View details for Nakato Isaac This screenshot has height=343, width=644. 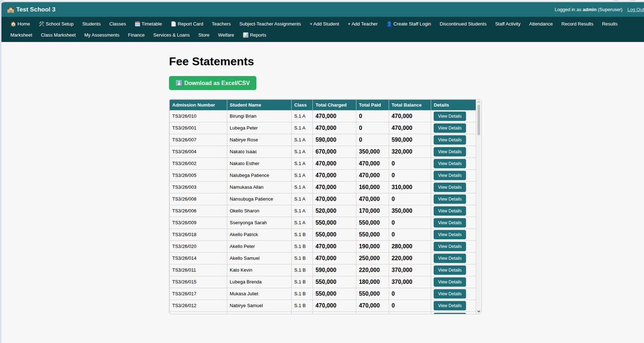450,152
